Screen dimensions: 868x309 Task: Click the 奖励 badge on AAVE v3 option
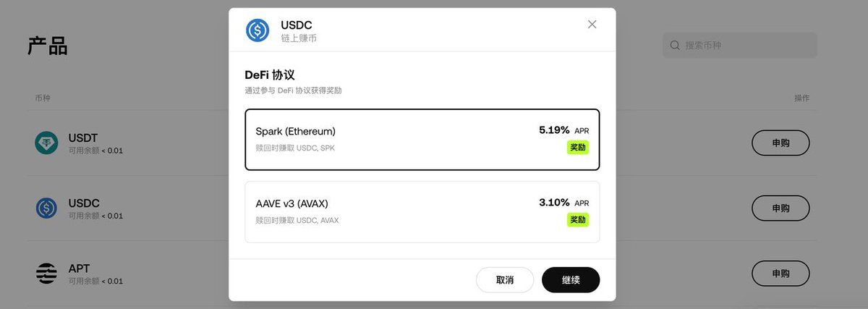[x=577, y=219]
